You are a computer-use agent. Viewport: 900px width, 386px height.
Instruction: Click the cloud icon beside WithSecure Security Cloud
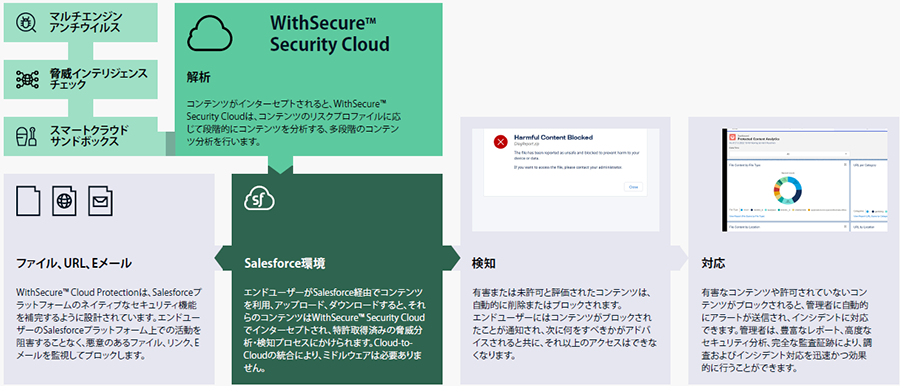coord(210,34)
